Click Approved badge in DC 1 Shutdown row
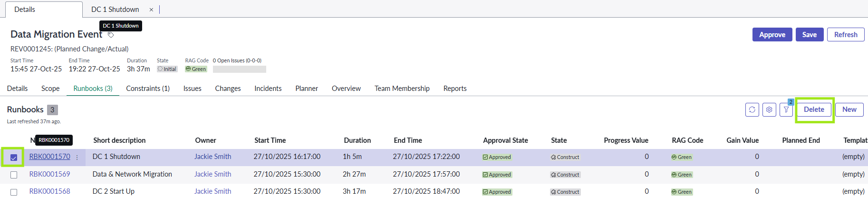The width and height of the screenshot is (868, 208). (x=497, y=157)
